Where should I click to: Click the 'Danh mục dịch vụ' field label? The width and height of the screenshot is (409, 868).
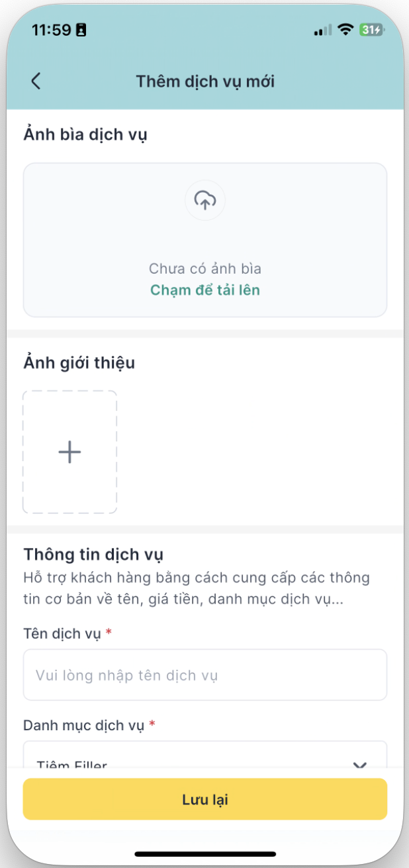[83, 726]
